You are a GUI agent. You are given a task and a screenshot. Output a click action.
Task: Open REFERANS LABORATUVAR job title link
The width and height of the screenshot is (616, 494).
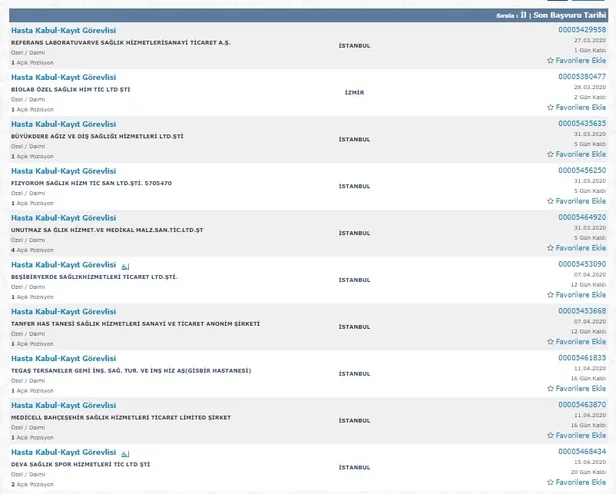pyautogui.click(x=63, y=31)
